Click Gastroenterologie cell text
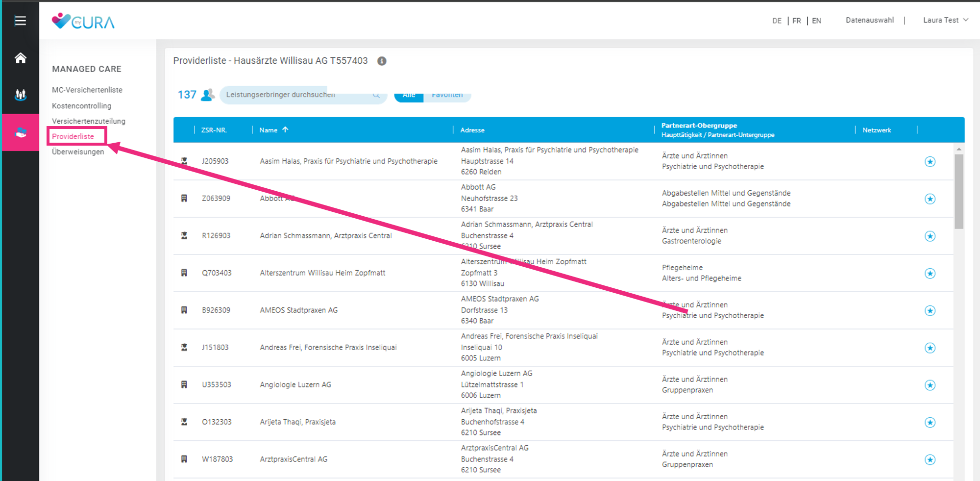 click(x=691, y=241)
